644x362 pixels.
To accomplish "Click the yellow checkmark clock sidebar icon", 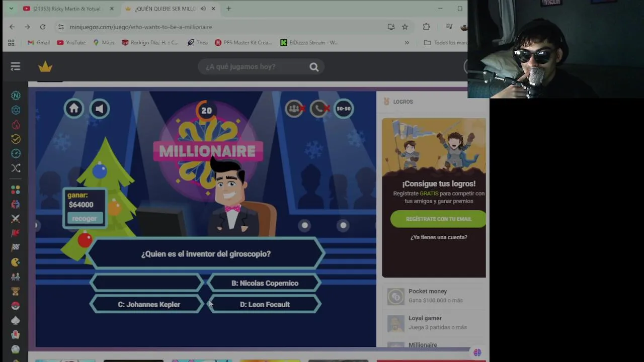I will click(x=16, y=139).
